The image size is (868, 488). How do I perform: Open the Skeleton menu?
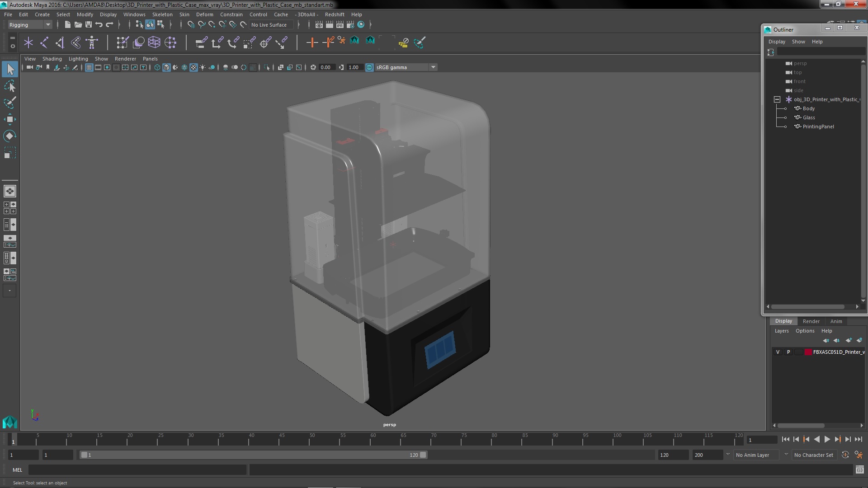click(162, 14)
